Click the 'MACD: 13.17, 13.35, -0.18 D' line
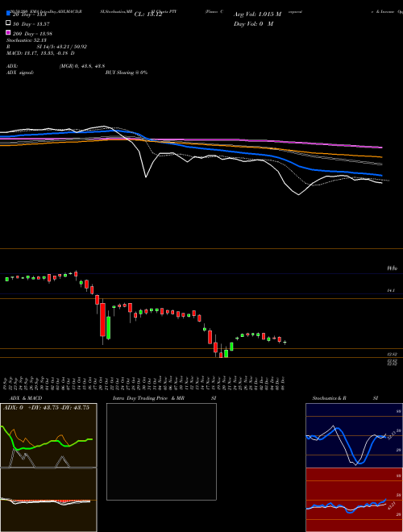This screenshot has width=403, height=532. coord(41,53)
